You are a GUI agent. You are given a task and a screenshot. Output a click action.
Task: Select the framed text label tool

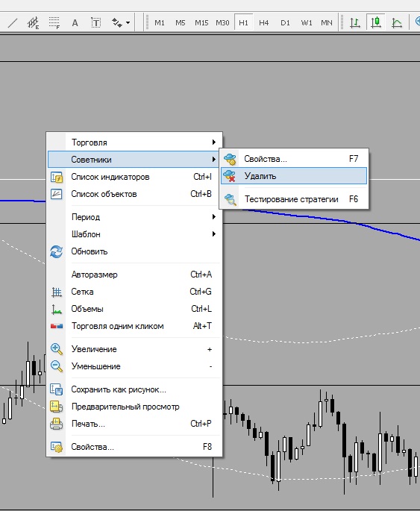(95, 23)
